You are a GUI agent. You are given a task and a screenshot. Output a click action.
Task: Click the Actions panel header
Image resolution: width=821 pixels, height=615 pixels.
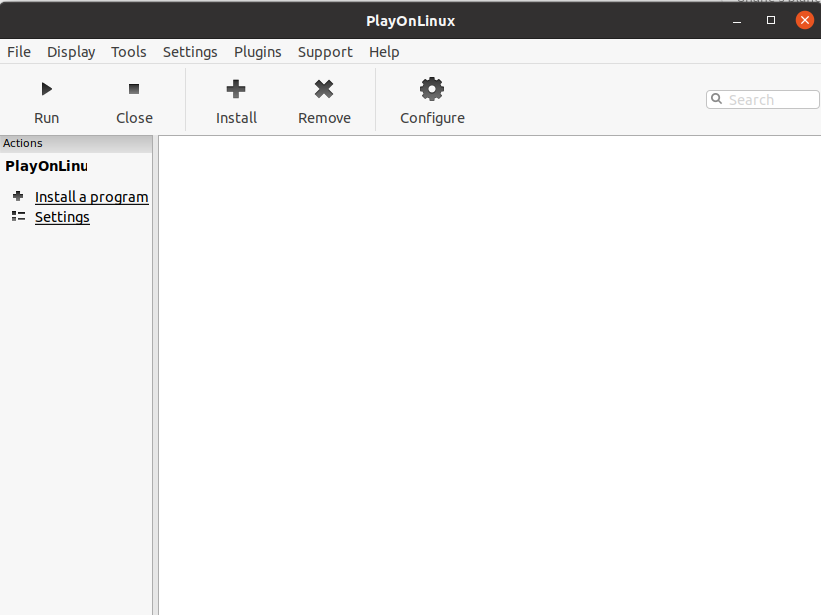[76, 143]
